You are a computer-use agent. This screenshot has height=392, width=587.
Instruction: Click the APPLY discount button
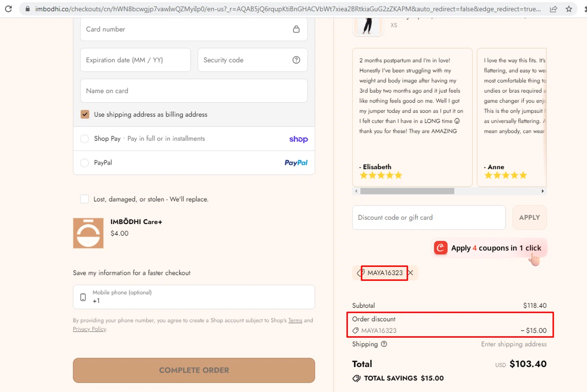tap(529, 218)
